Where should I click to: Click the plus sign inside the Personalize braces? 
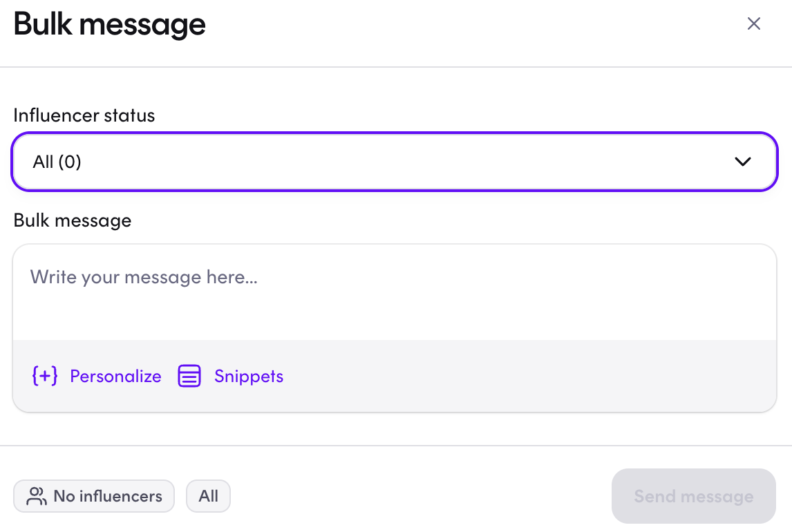click(45, 376)
